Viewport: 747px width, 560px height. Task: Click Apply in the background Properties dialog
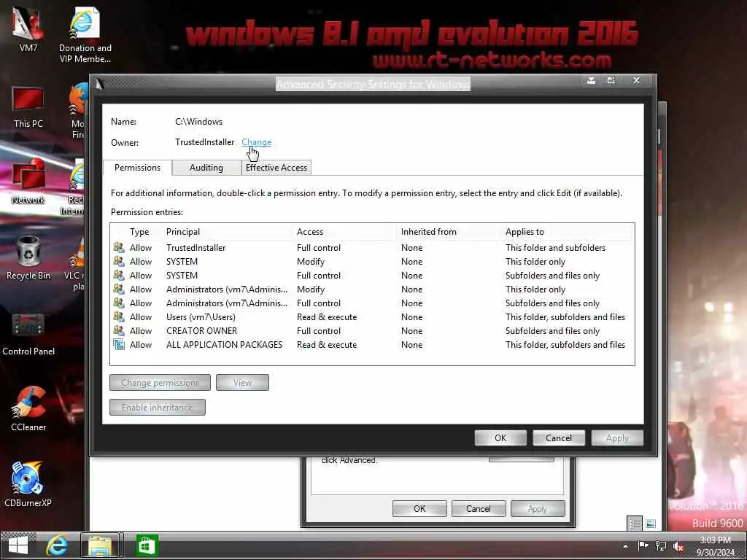click(538, 508)
